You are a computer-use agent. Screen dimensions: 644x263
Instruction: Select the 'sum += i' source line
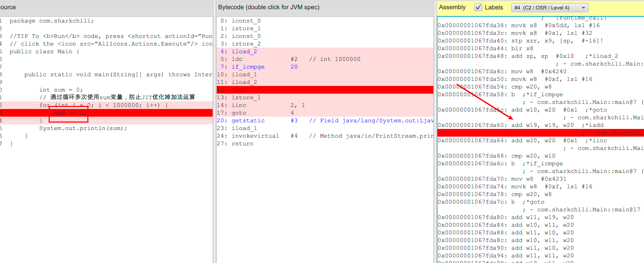coord(70,113)
